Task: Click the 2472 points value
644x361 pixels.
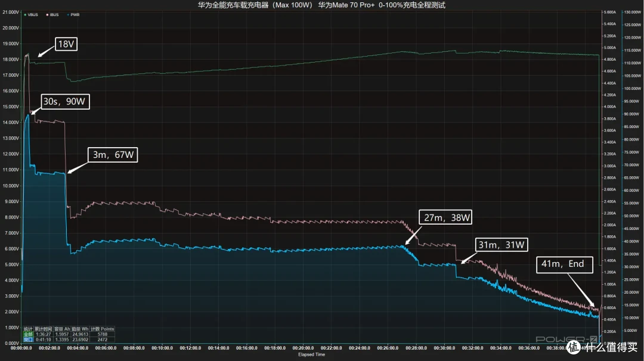Action: pos(103,340)
